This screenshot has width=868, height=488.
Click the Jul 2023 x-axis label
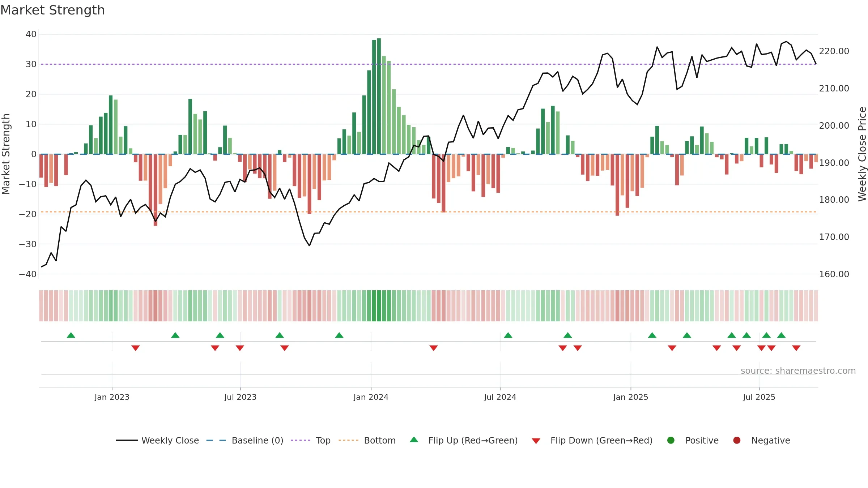(240, 397)
